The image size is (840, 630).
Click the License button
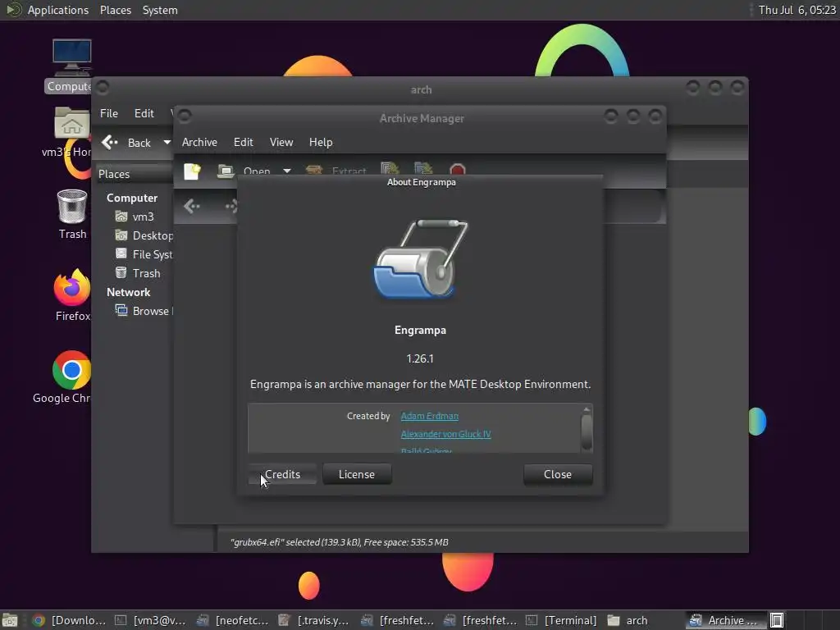[357, 474]
